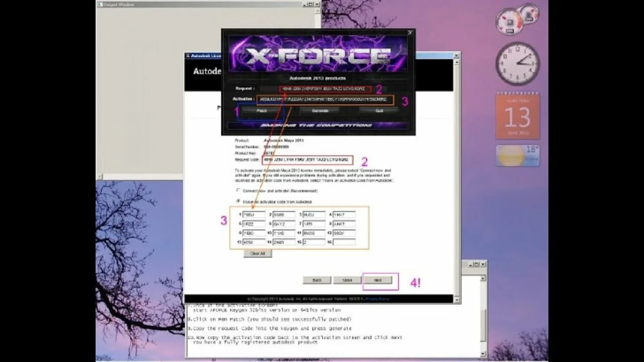Viewport: 644px width, 362px height.
Task: Close the X-Force keygen window
Action: pos(411,33)
